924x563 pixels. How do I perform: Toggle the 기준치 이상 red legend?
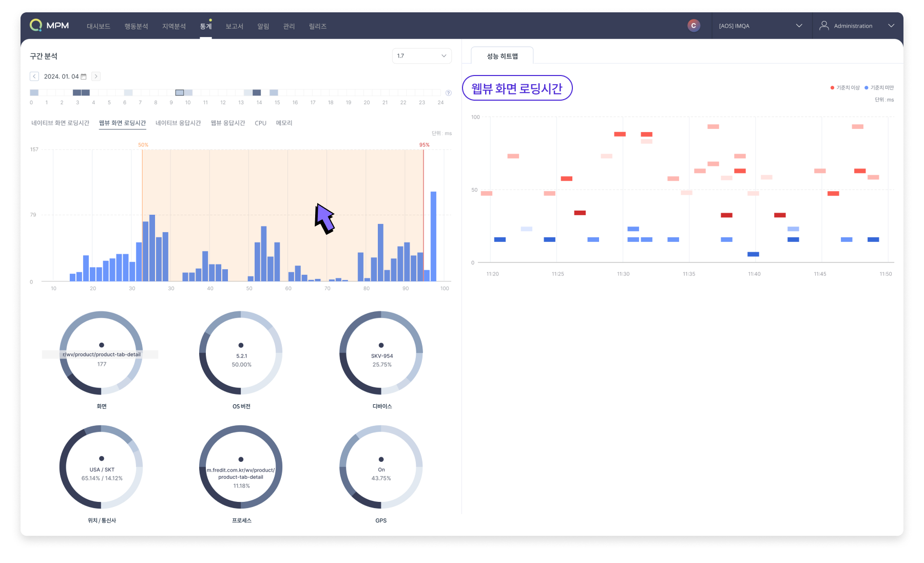click(845, 88)
